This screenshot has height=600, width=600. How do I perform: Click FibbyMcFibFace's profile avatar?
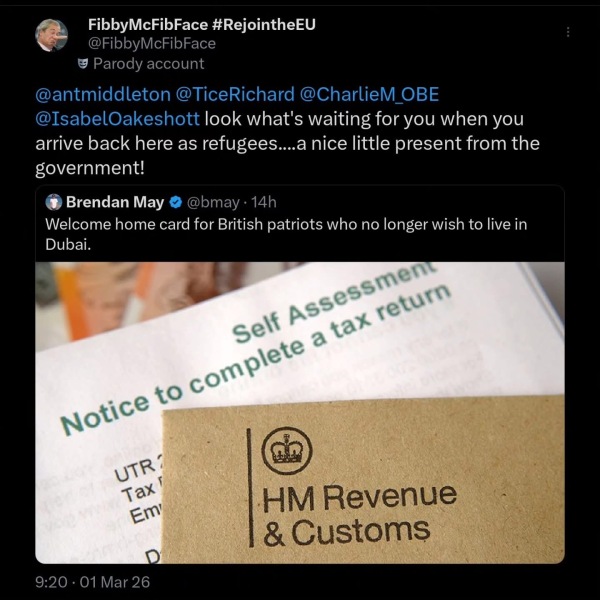click(51, 35)
